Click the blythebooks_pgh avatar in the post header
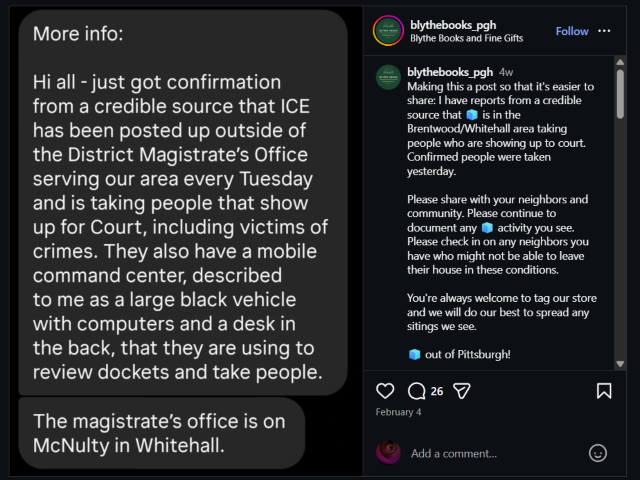The image size is (640, 480). tap(388, 31)
